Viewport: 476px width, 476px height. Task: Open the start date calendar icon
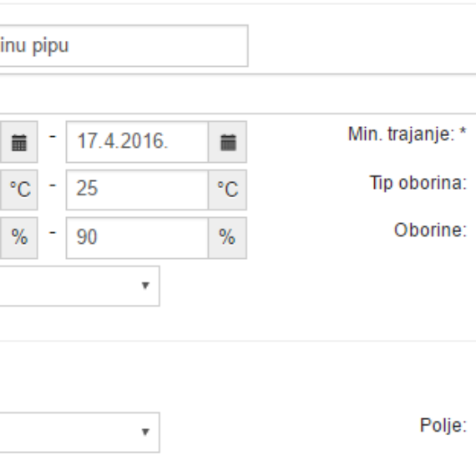[19, 142]
